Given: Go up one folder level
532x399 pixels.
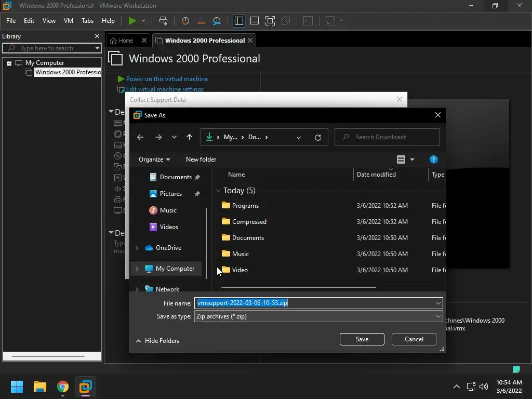Looking at the screenshot, I should (189, 137).
